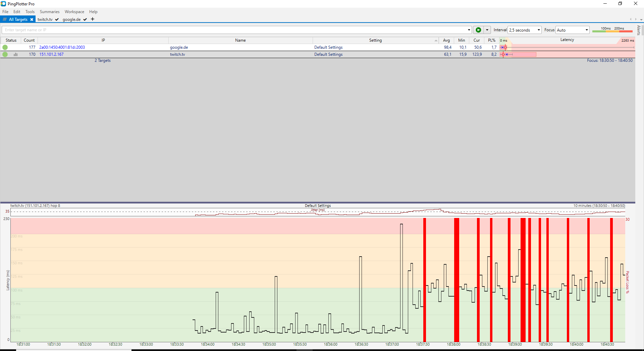Click the checkmark on the twitch.tv tab
Screen dimensions: 644x351
pos(57,19)
